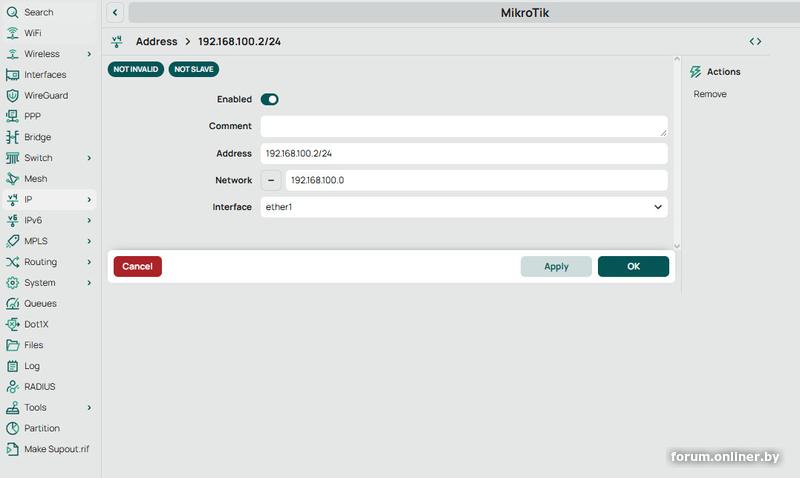Open the WireGuard shield icon
The height and width of the screenshot is (478, 800).
coord(12,95)
